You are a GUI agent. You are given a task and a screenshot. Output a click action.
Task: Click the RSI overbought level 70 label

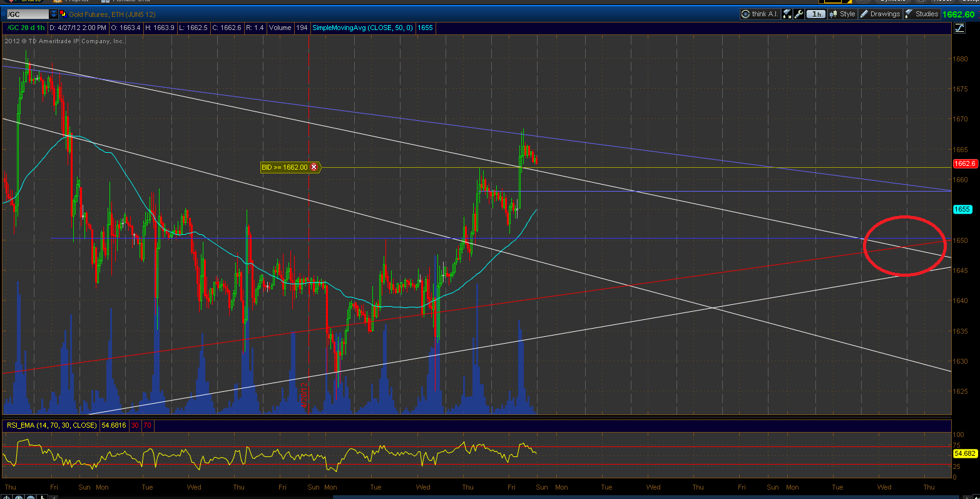(148, 425)
